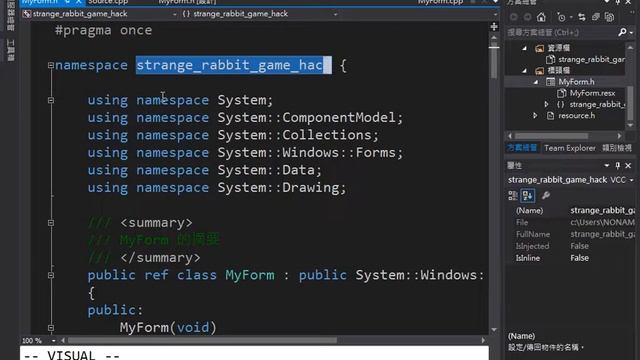
Task: Collapse the header files folder above MyForm.h
Action: 524,71
